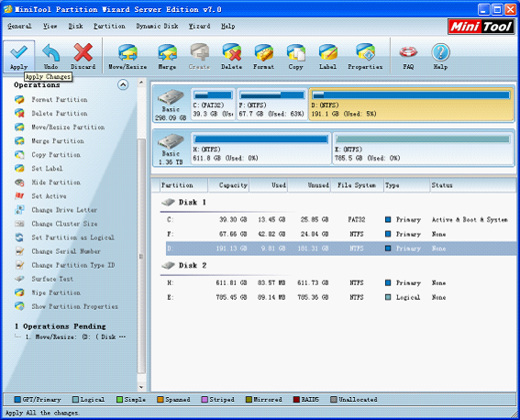The height and width of the screenshot is (420, 520).
Task: Click the Change Cluster Size icon
Action: click(19, 224)
